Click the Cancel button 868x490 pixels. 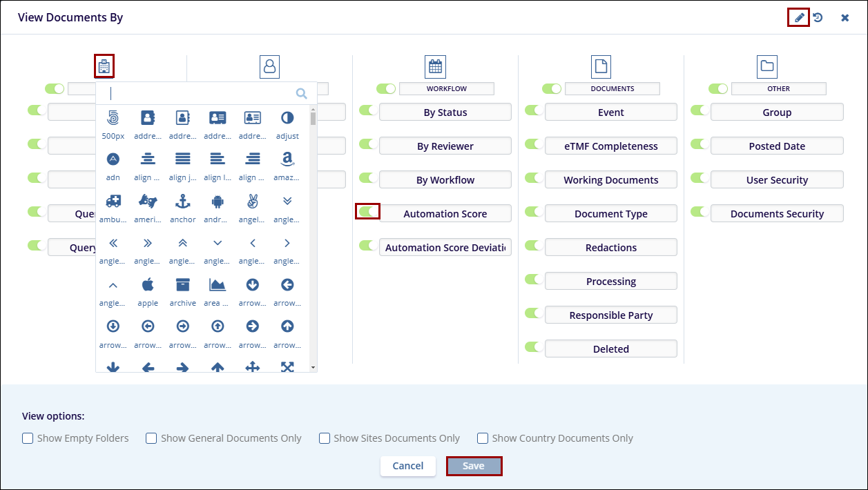click(x=407, y=466)
